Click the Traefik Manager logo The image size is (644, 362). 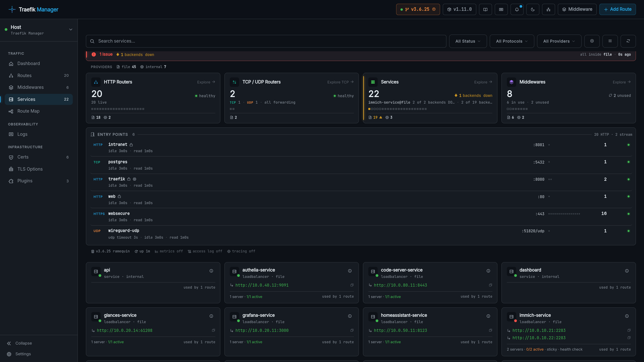tap(34, 9)
